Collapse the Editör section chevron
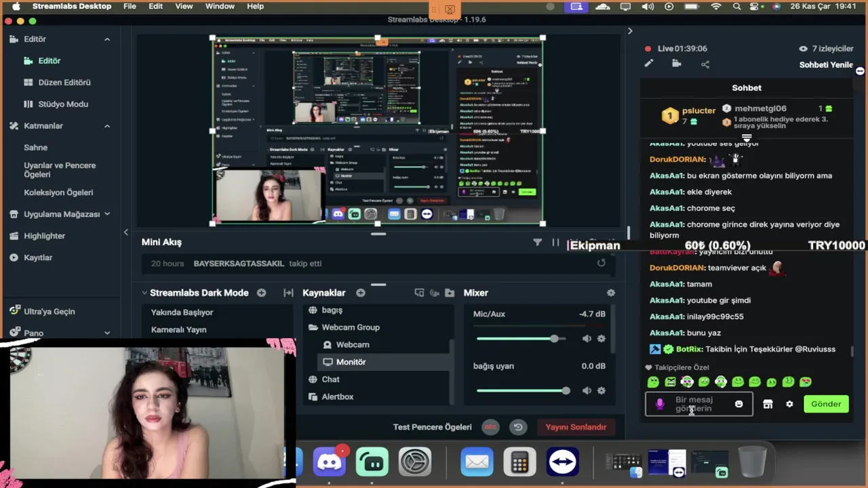Image resolution: width=868 pixels, height=488 pixels. coord(107,39)
